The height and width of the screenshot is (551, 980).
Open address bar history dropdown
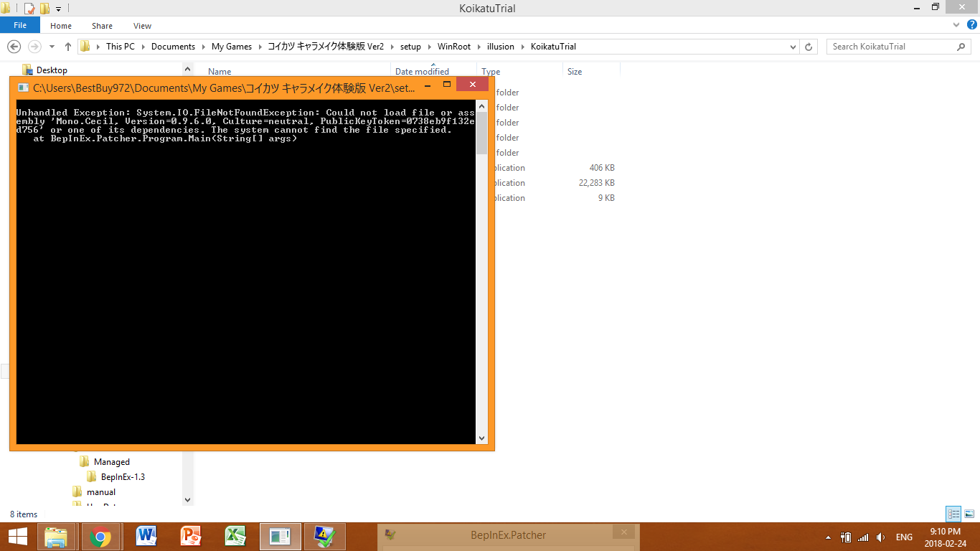point(793,47)
